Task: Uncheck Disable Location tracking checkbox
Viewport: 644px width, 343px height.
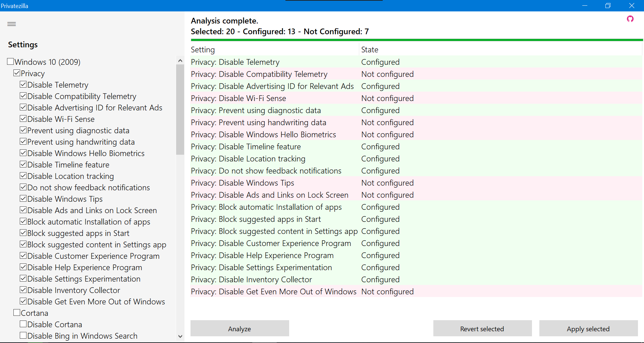Action: click(23, 176)
